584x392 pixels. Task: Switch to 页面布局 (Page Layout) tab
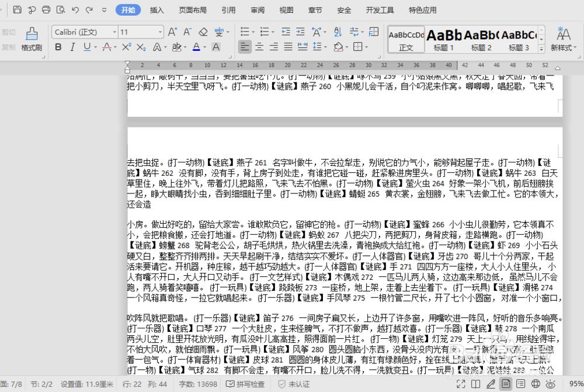pyautogui.click(x=193, y=10)
